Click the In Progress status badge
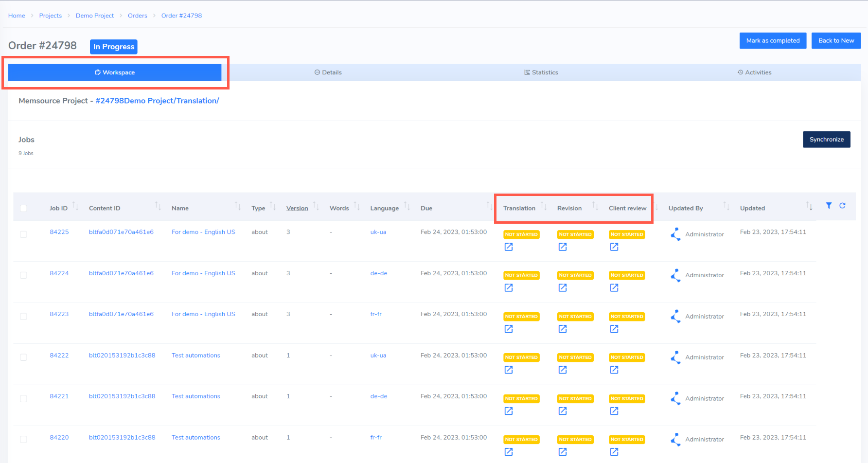This screenshot has height=463, width=868. 114,47
